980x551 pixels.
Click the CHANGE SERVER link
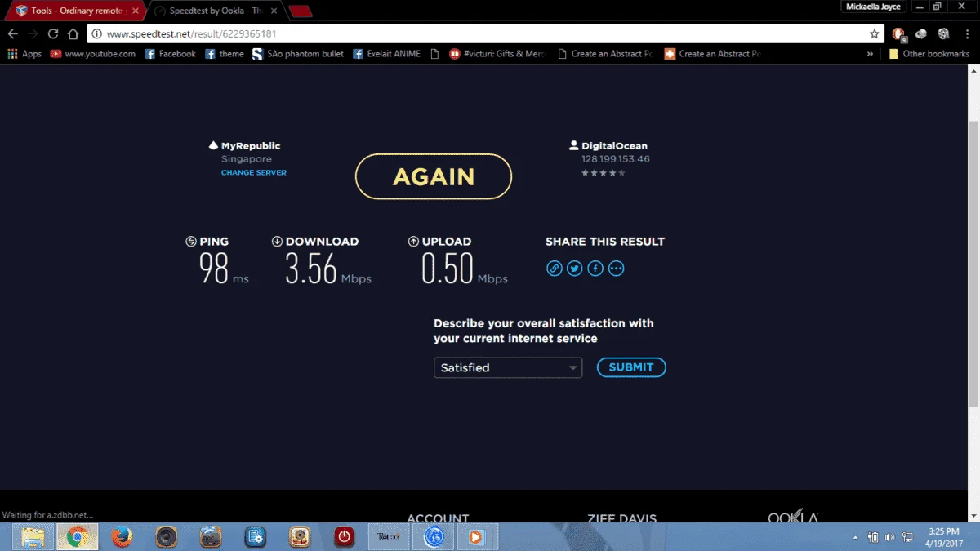pyautogui.click(x=254, y=173)
